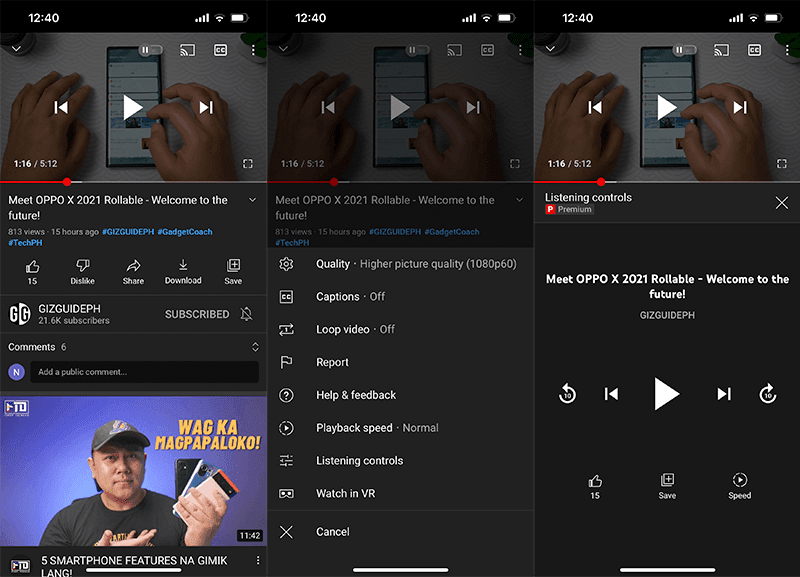Like the video in listening controls
This screenshot has width=800, height=577.
[x=595, y=487]
